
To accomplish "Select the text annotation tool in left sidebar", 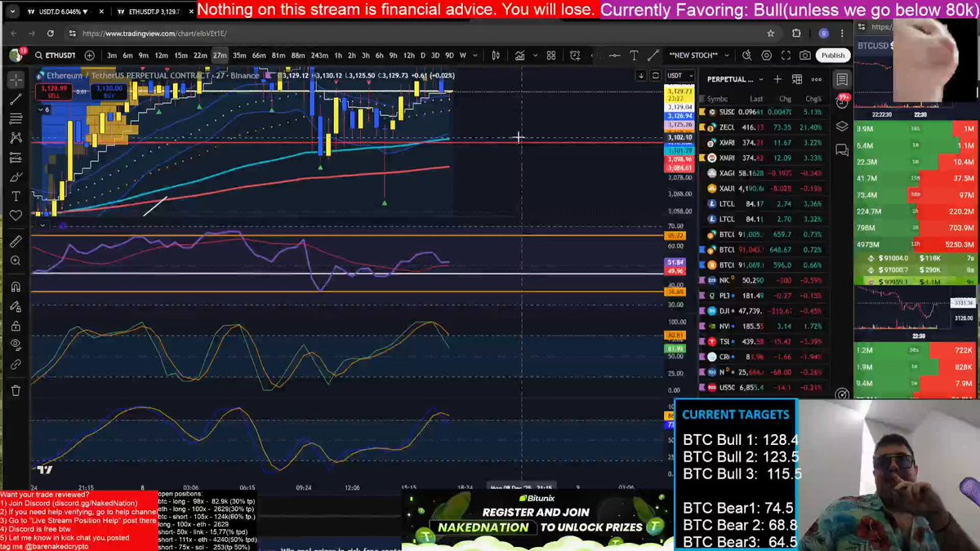I will click(x=16, y=197).
